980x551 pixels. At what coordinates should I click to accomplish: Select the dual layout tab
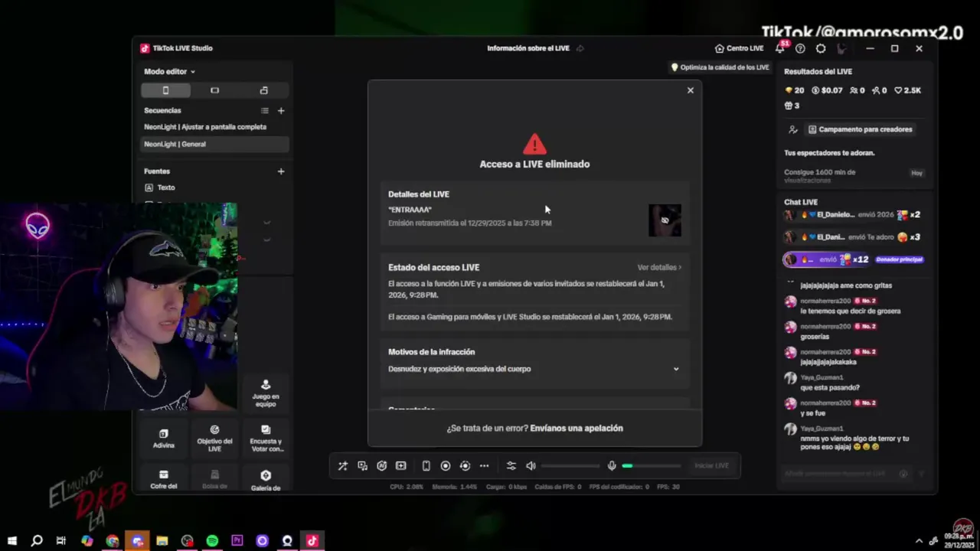263,90
